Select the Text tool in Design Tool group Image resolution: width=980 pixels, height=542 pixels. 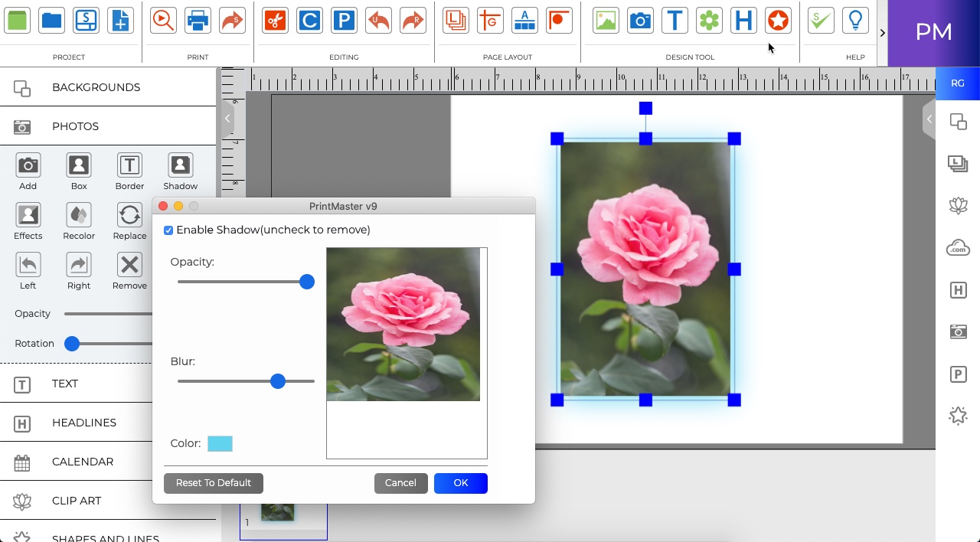click(675, 21)
